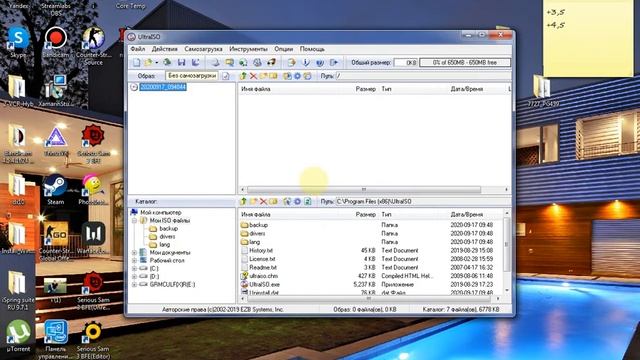
Task: Click the Open file folder toolbar icon
Action: (x=148, y=62)
